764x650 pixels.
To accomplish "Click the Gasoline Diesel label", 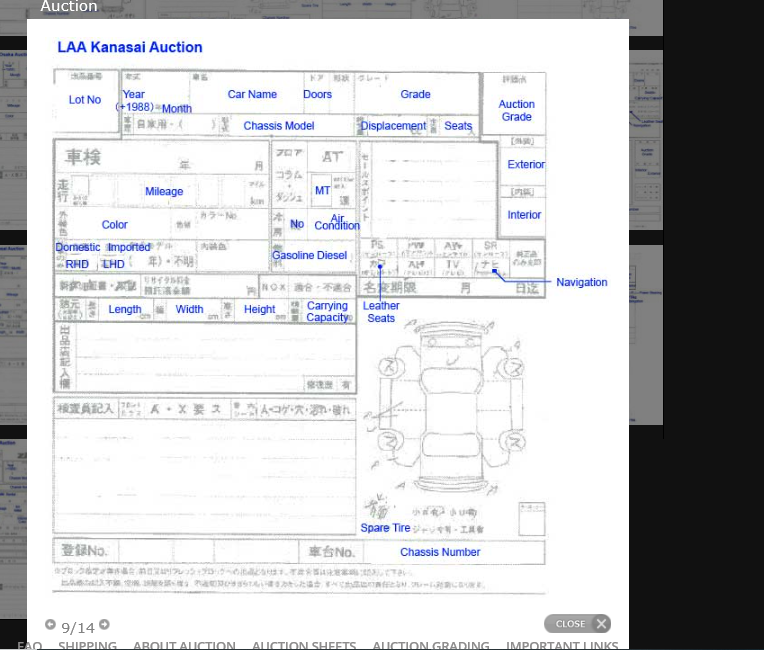I will (309, 255).
